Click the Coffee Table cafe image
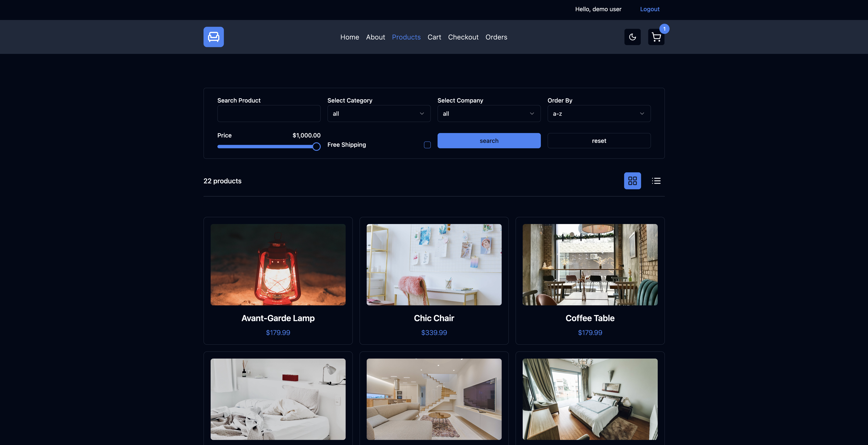 tap(590, 265)
